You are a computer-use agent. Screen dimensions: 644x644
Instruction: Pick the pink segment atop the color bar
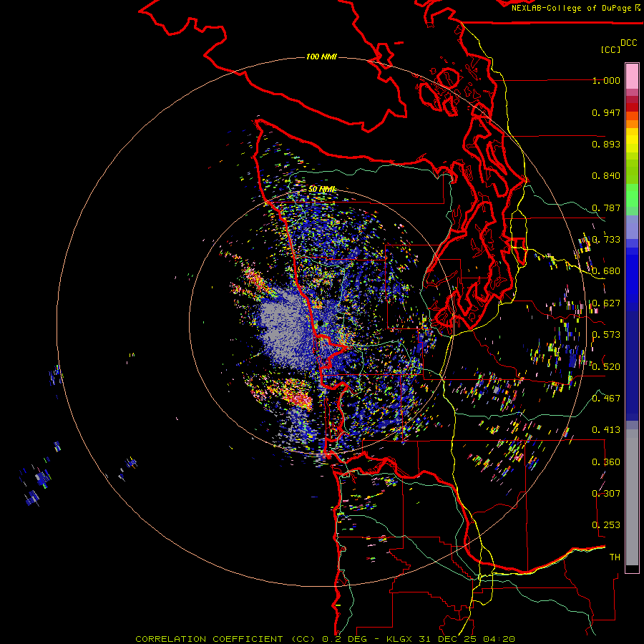point(632,77)
